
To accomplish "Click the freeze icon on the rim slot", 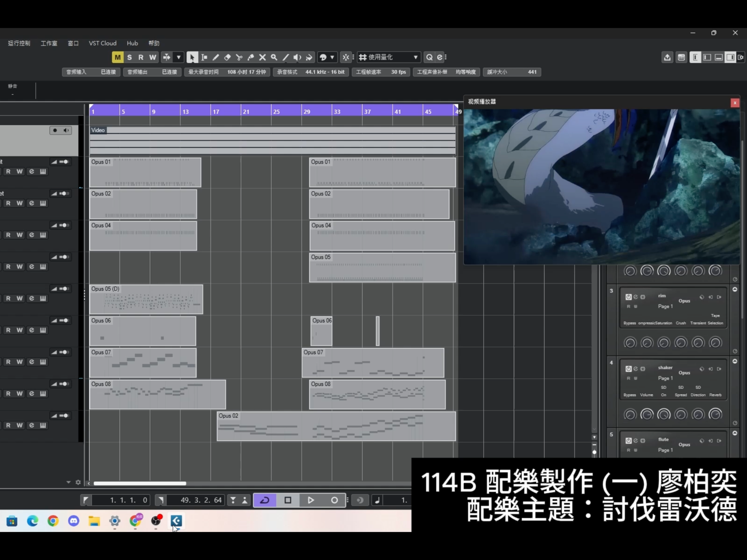I will [643, 297].
